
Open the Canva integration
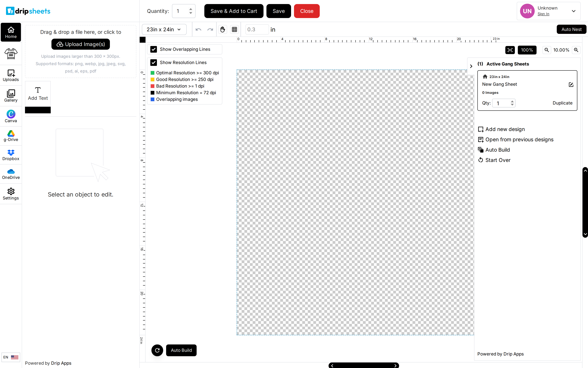point(11,116)
